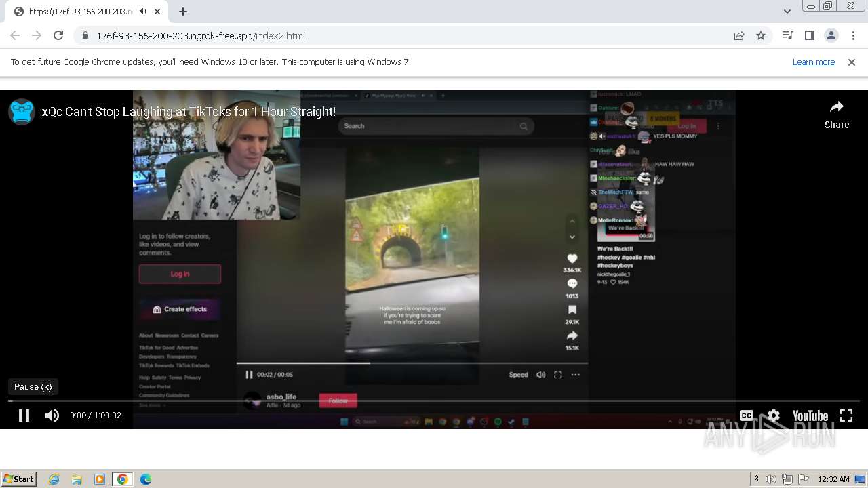The image size is (868, 488).
Task: Open Chrome three-dot menu
Action: pyautogui.click(x=852, y=35)
